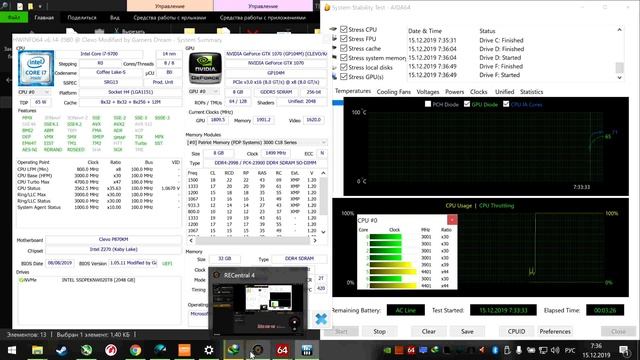Open Steam from the taskbar

[62, 350]
